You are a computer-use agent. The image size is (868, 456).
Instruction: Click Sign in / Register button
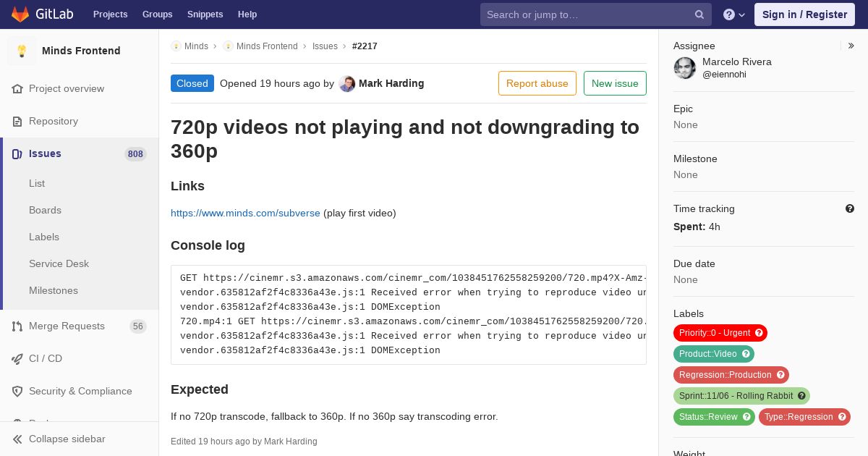pos(804,14)
